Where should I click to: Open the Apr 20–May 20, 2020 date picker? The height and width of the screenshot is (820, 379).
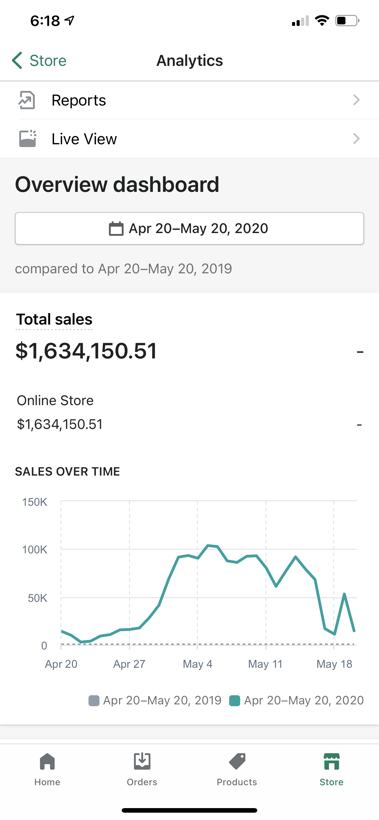tap(189, 229)
